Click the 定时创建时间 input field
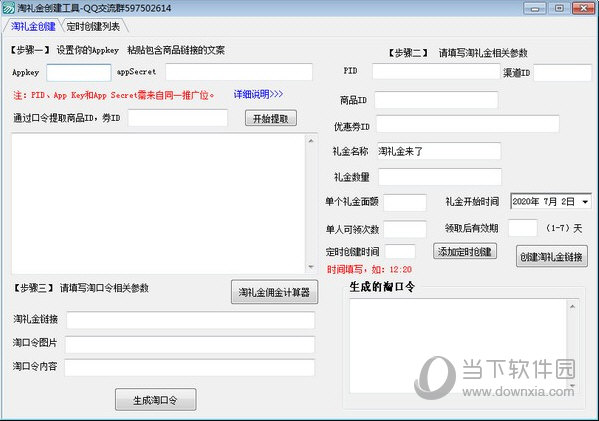Image resolution: width=599 pixels, height=421 pixels. (400, 252)
